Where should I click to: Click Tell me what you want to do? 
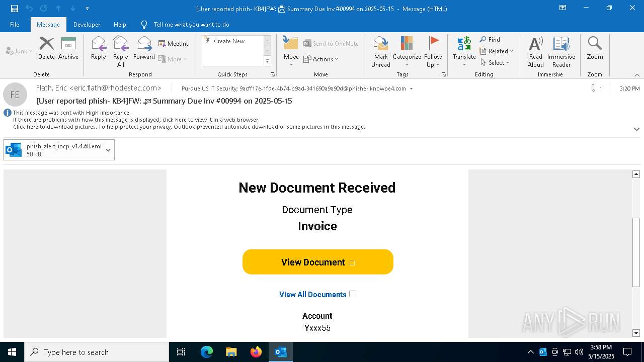[x=191, y=25]
